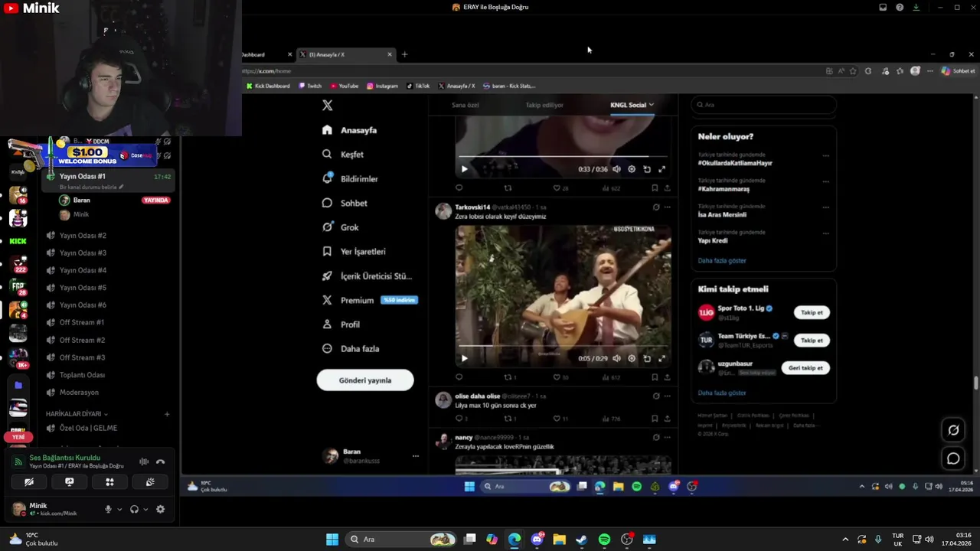980x551 pixels.
Task: Follow Spor Toto 1. Lig
Action: (812, 312)
